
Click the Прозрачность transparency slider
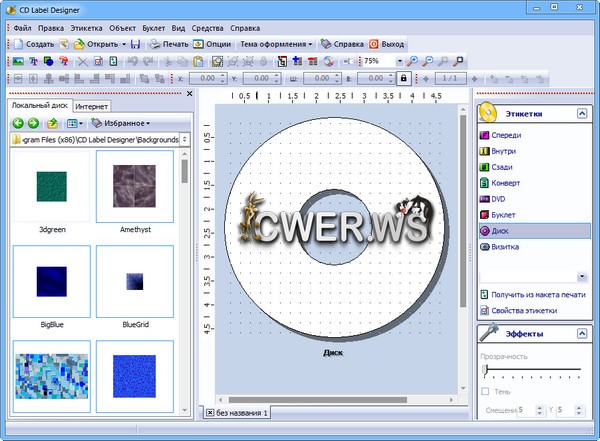[x=531, y=370]
